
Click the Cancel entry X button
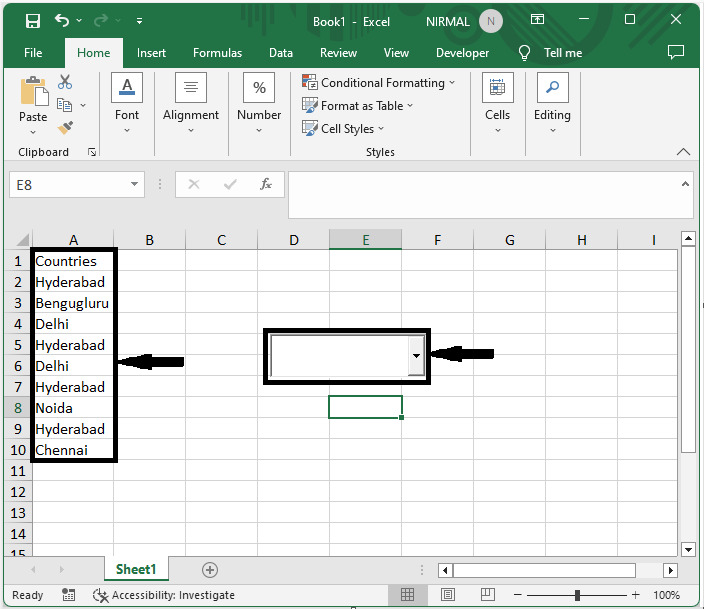(x=194, y=184)
